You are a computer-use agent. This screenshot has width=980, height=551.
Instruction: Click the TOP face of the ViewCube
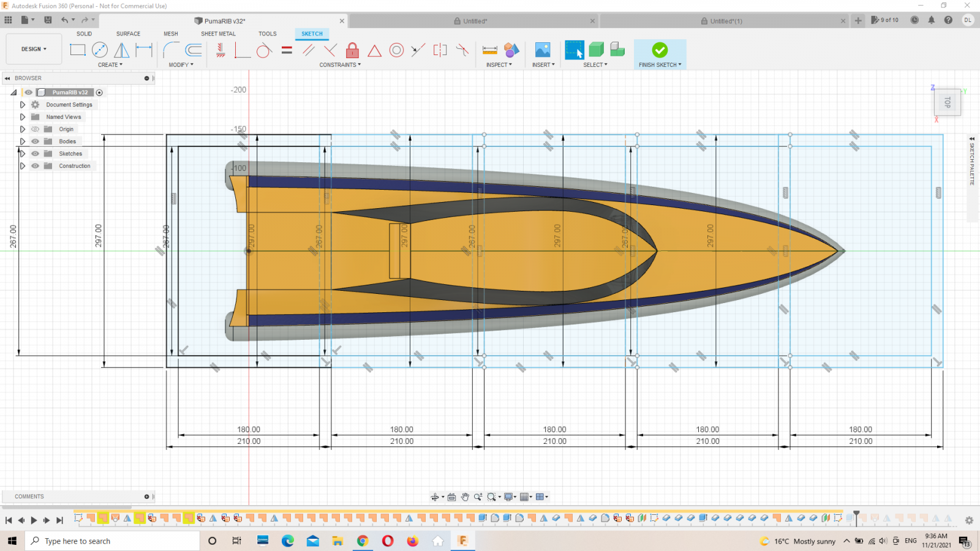pos(948,102)
